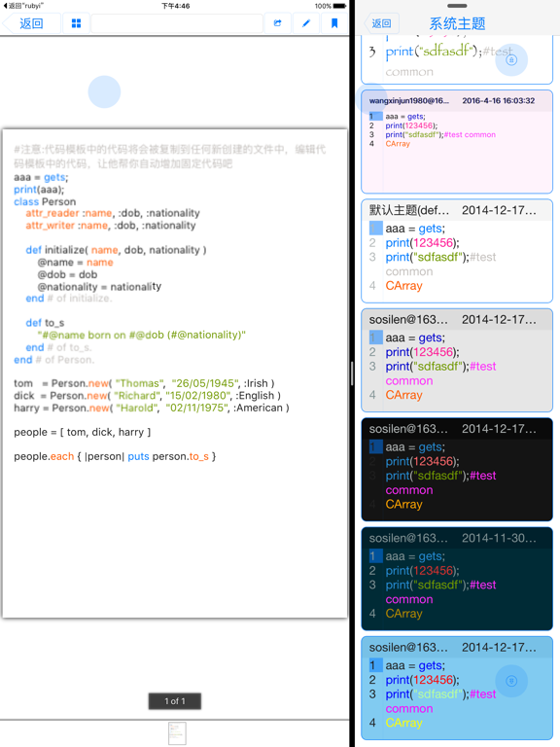Grab the split view divider handle
This screenshot has height=747, width=560.
[352, 373]
